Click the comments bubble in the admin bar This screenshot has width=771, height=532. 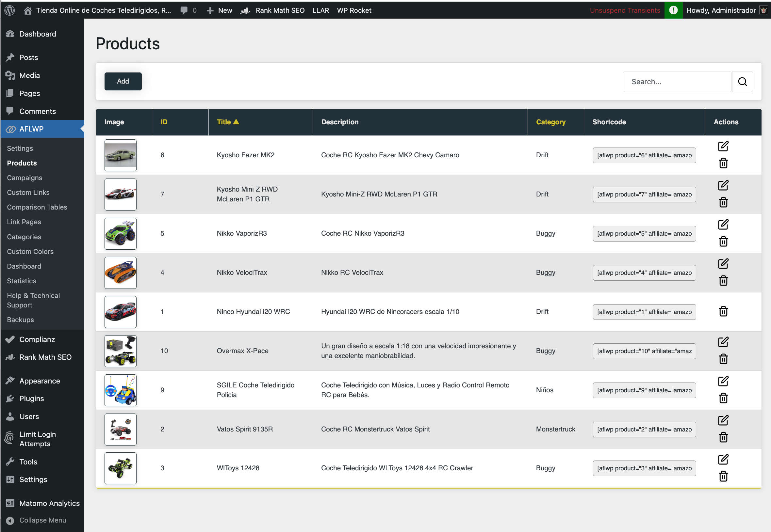[x=185, y=10]
